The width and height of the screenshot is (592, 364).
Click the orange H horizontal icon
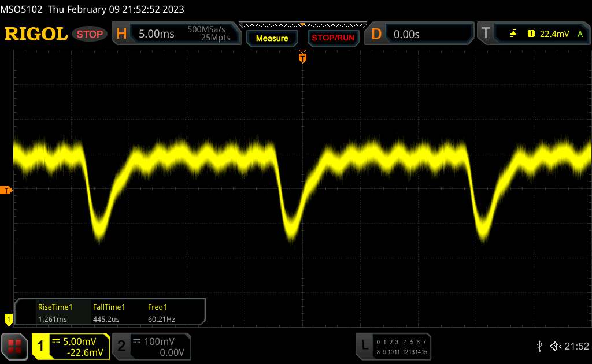[121, 34]
